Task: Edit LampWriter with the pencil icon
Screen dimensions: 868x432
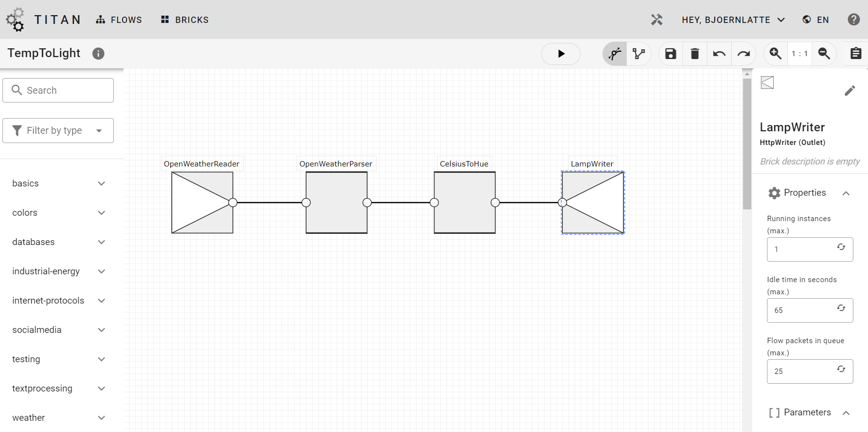Action: [849, 91]
